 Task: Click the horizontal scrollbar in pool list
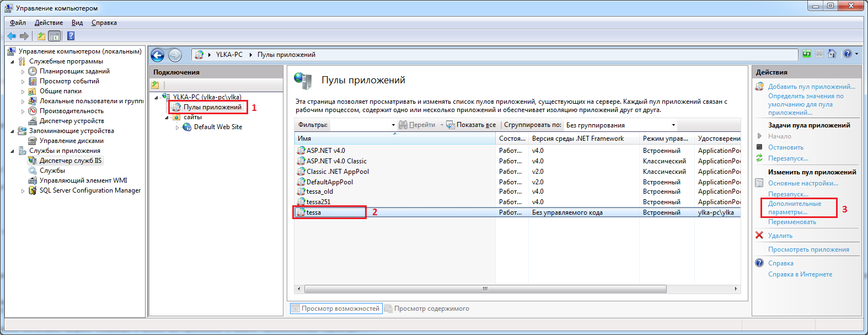click(x=485, y=289)
